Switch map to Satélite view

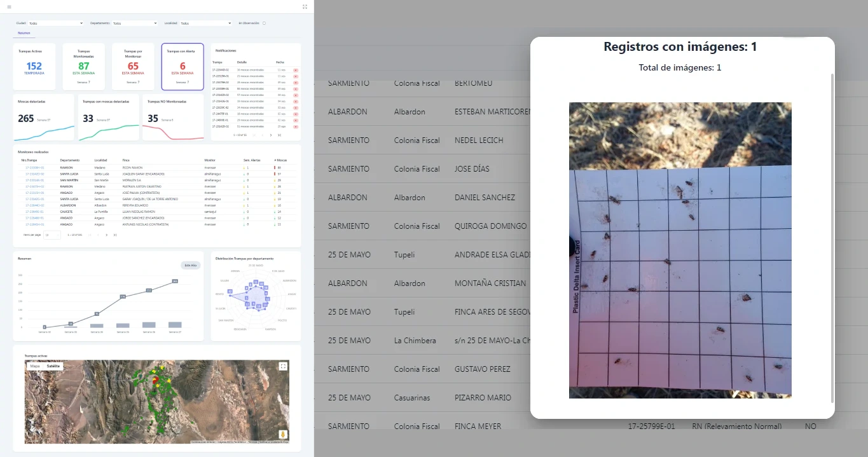coord(53,366)
